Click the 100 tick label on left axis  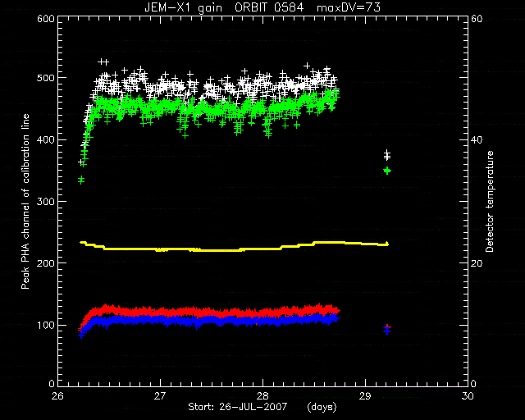46,325
